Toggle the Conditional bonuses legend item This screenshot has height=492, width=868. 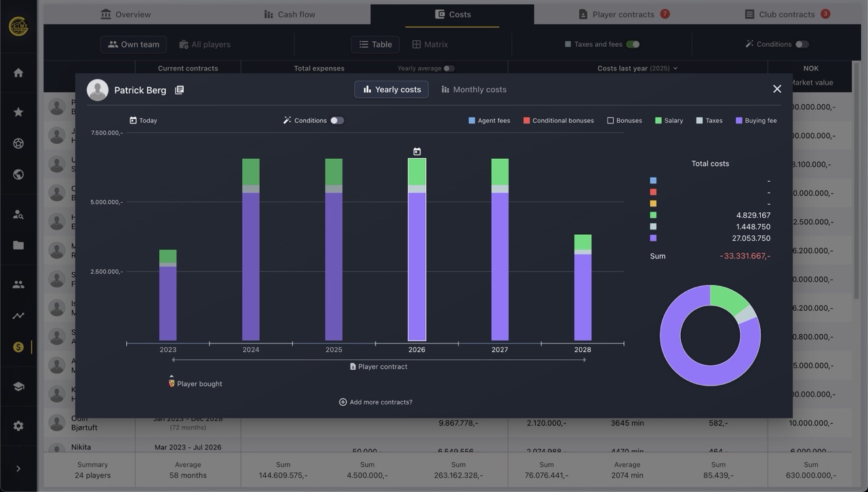tap(558, 121)
